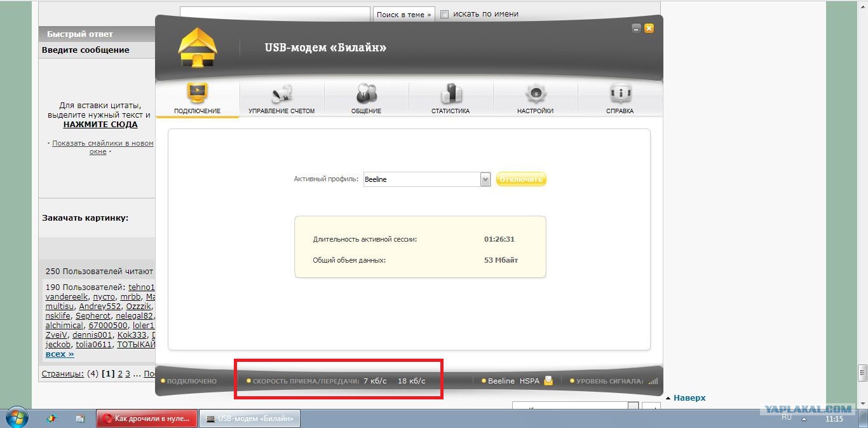Open user Sepherot profile link

[93, 316]
